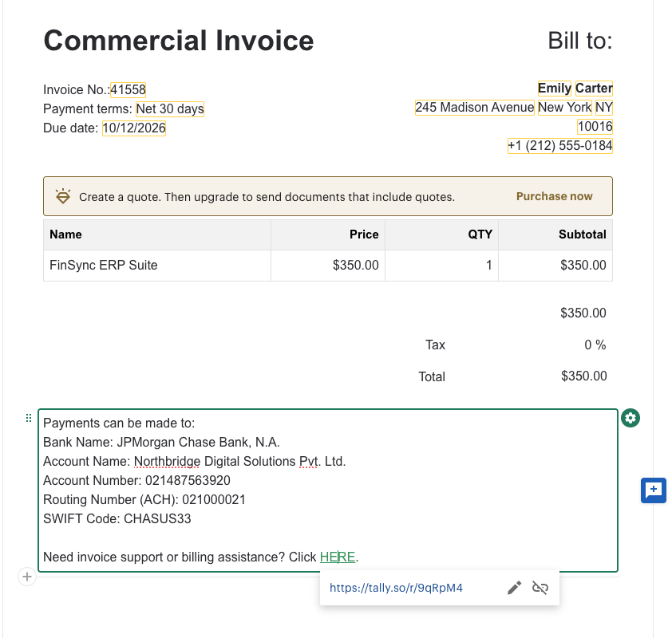Click the Emily first name field
This screenshot has height=638, width=672.
coord(555,89)
